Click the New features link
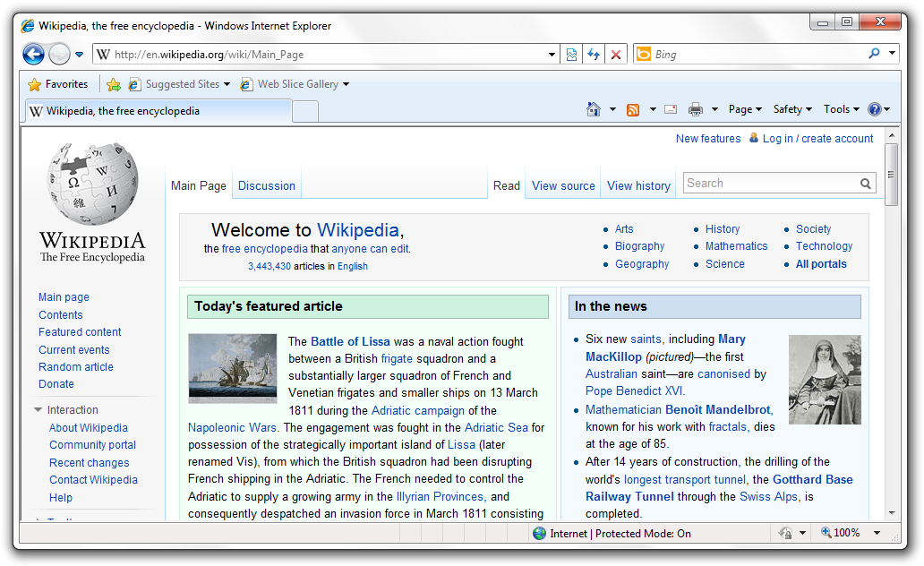The width and height of the screenshot is (924, 566). 707,139
